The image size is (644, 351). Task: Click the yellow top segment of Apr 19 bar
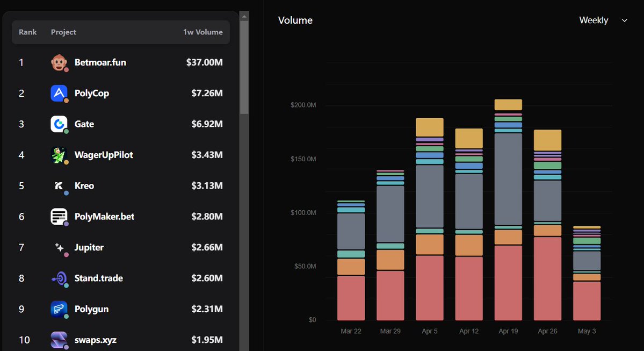point(509,104)
